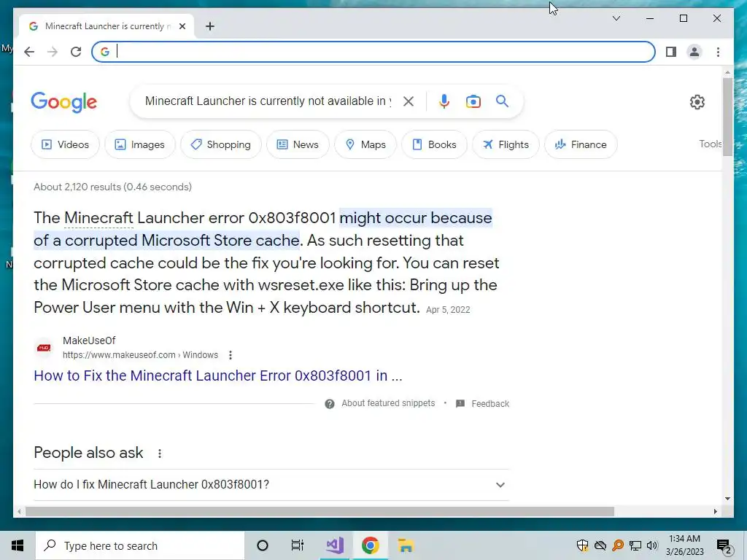
Task: Click About 2,120 results text
Action: 112,187
